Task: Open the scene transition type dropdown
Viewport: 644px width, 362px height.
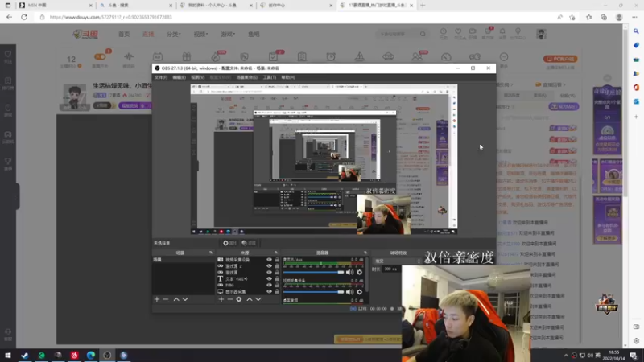Action: (397, 261)
